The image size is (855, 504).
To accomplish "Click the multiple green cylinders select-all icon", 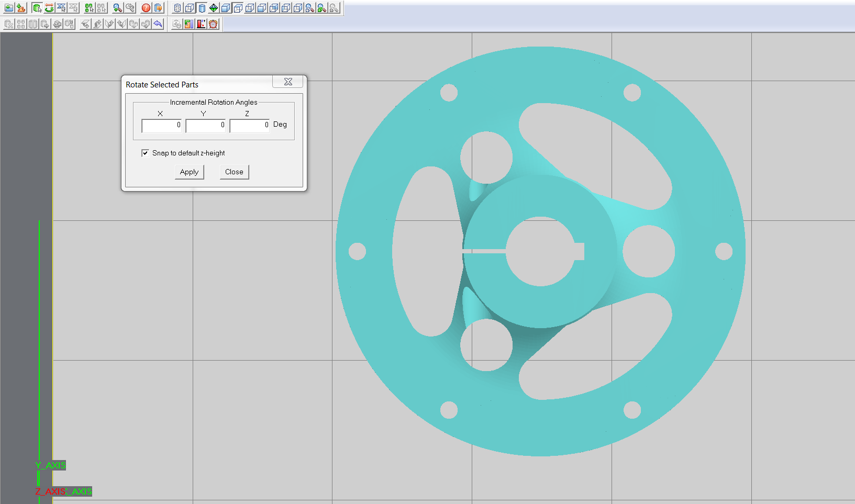I will tap(89, 8).
